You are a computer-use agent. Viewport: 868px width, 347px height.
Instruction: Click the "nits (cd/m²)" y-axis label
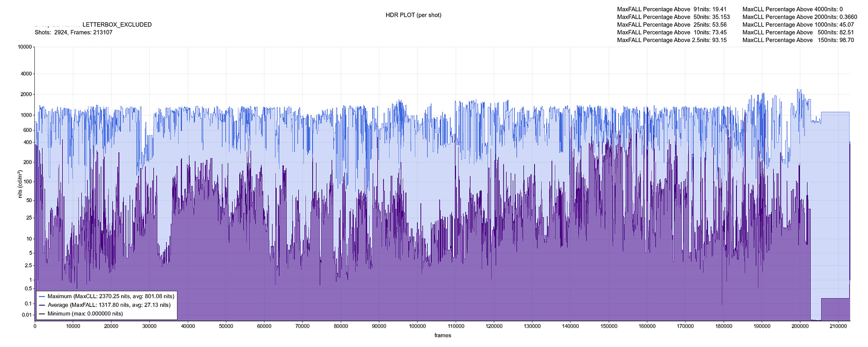pos(20,184)
